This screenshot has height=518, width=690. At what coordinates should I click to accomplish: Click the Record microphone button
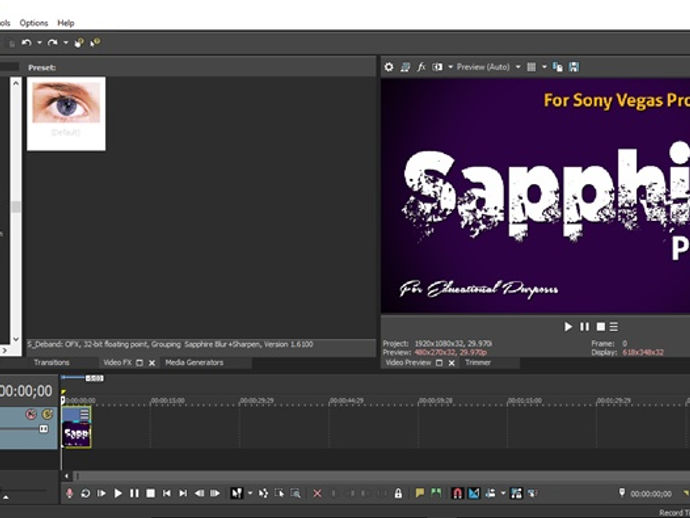[x=69, y=493]
